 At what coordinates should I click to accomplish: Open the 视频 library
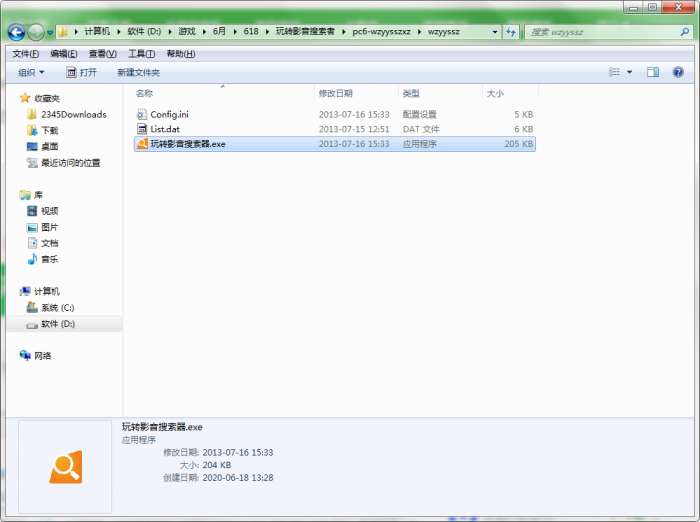(x=50, y=211)
